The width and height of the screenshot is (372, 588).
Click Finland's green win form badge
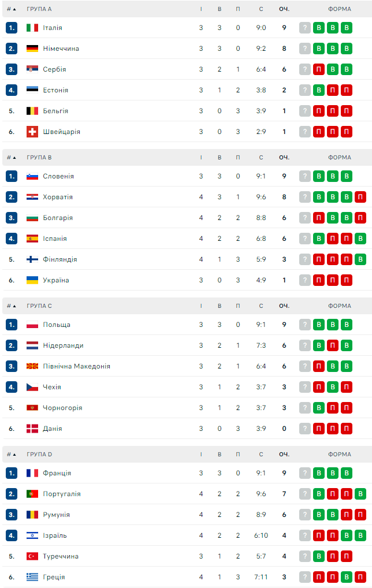pyautogui.click(x=360, y=259)
